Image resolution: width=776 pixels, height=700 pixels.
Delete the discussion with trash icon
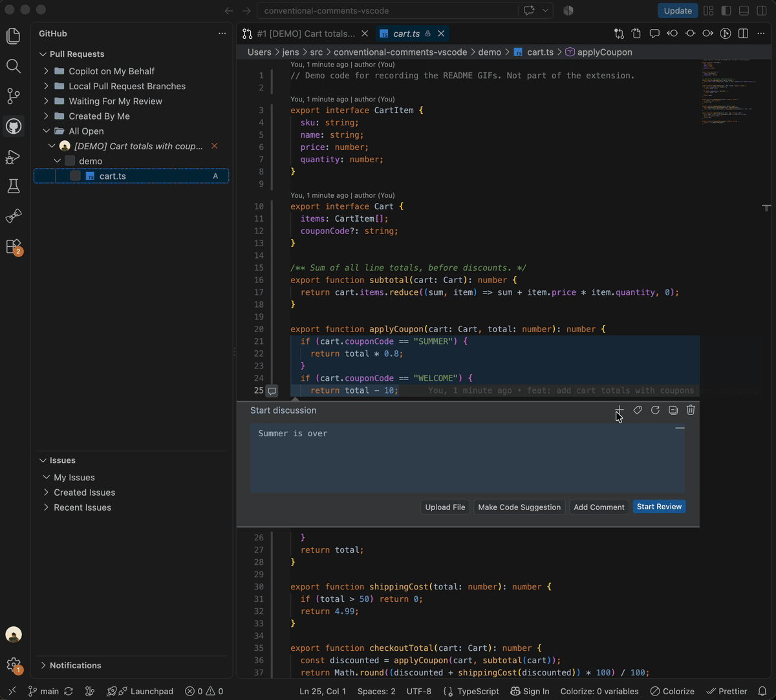pos(691,410)
